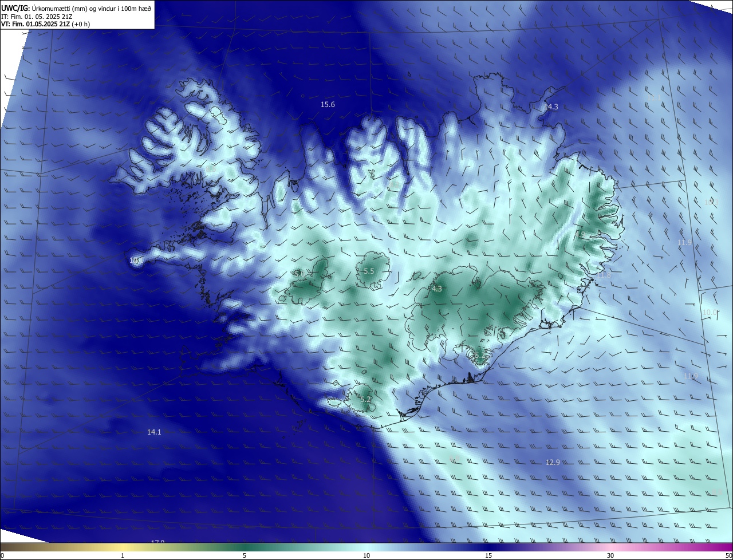
Task: Click the 'VT: Fim. 01.05.2025 21Z (+0 h)' line
Action: (x=46, y=24)
